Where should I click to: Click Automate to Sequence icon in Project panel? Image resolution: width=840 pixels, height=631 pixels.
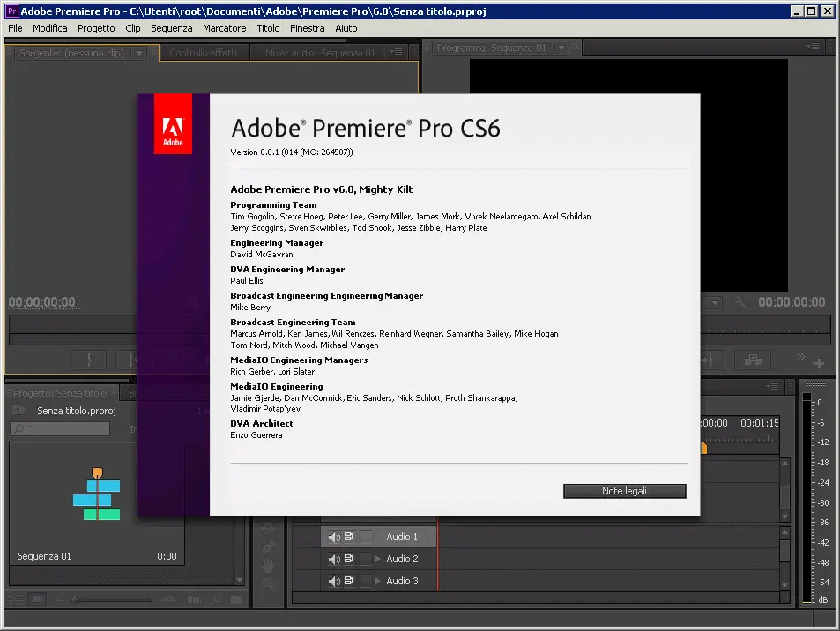click(195, 599)
